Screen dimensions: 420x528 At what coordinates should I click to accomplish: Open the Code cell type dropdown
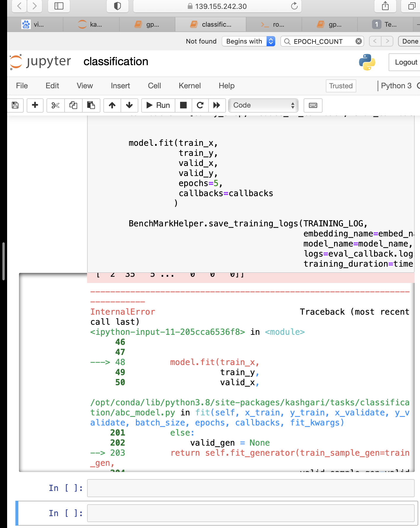(263, 105)
